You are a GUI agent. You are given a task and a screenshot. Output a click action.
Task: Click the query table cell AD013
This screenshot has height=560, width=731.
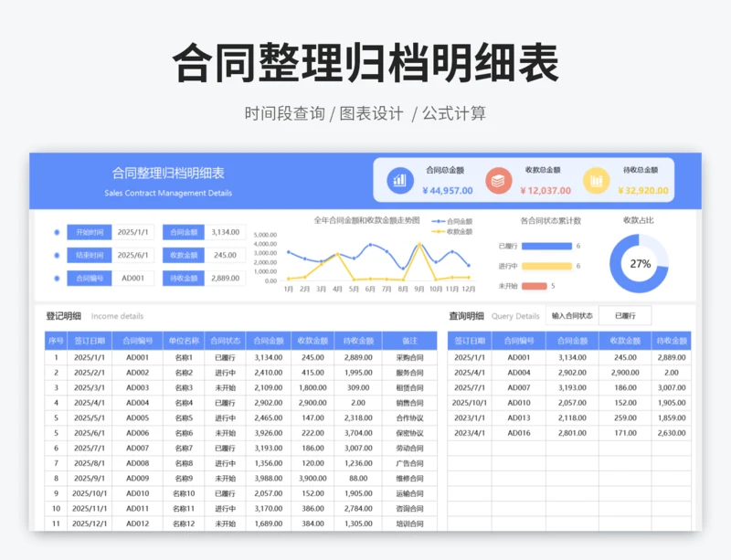519,417
